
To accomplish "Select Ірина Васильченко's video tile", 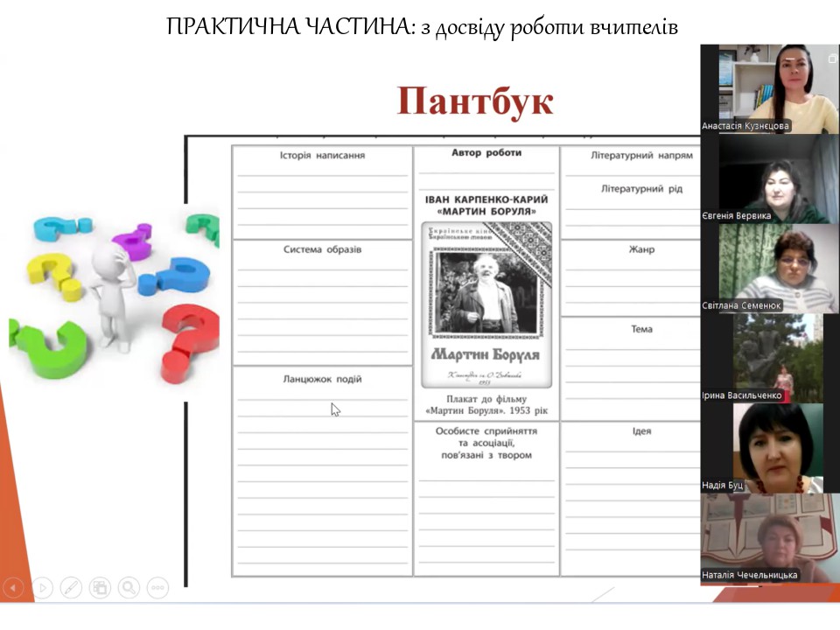I will [x=769, y=359].
